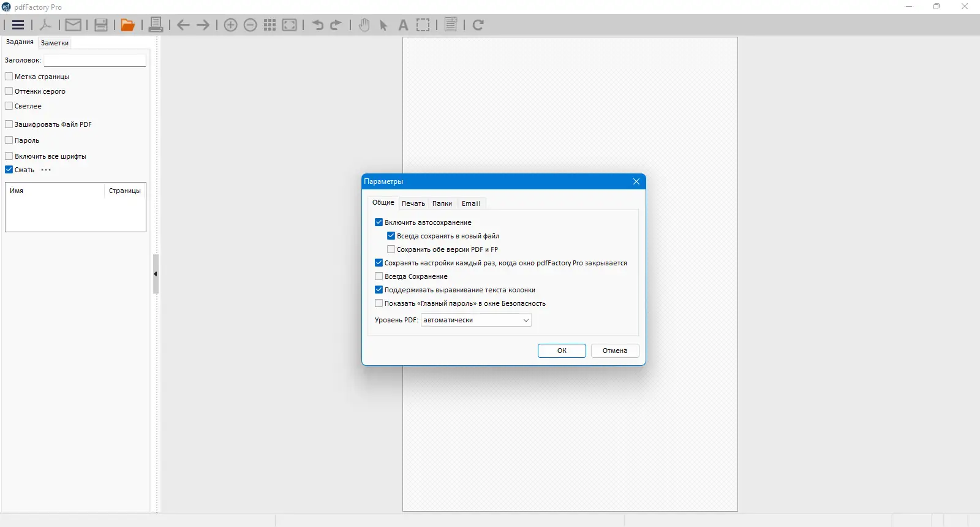The image size is (980, 527).
Task: Click the email envelope icon
Action: point(73,25)
